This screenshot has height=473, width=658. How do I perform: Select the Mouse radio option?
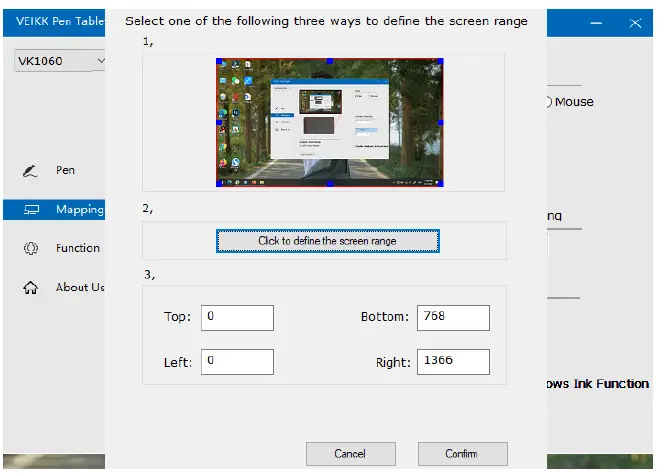pyautogui.click(x=571, y=102)
